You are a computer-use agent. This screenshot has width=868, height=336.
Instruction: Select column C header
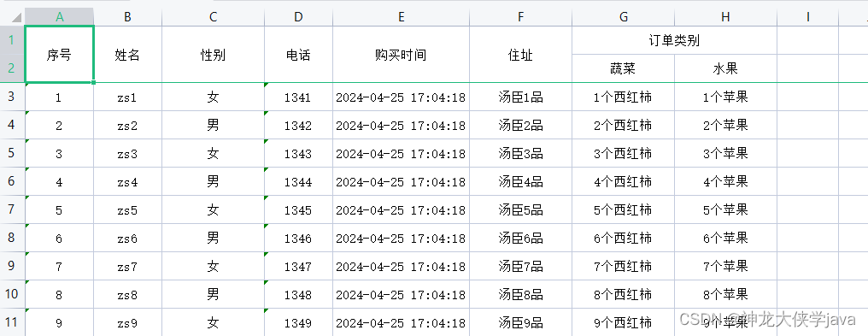213,17
